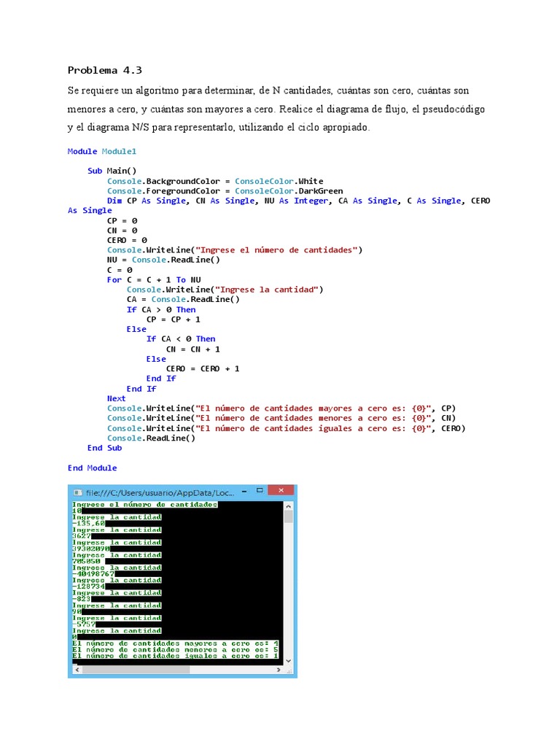The height and width of the screenshot is (747, 560).
Task: Click the console value '-128734'
Action: click(x=88, y=587)
